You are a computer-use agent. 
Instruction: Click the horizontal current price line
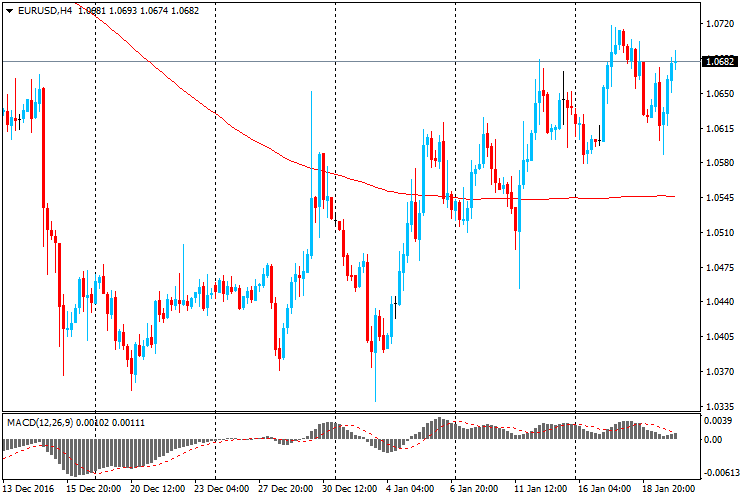click(x=300, y=62)
